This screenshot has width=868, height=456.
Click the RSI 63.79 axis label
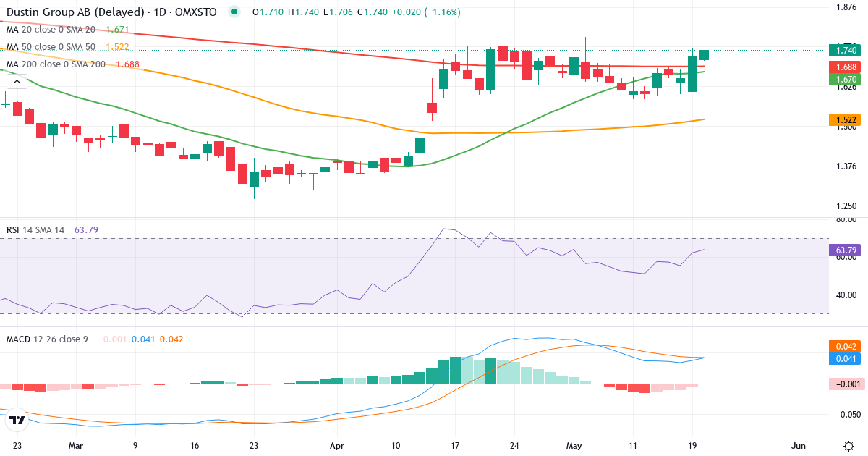click(x=845, y=250)
